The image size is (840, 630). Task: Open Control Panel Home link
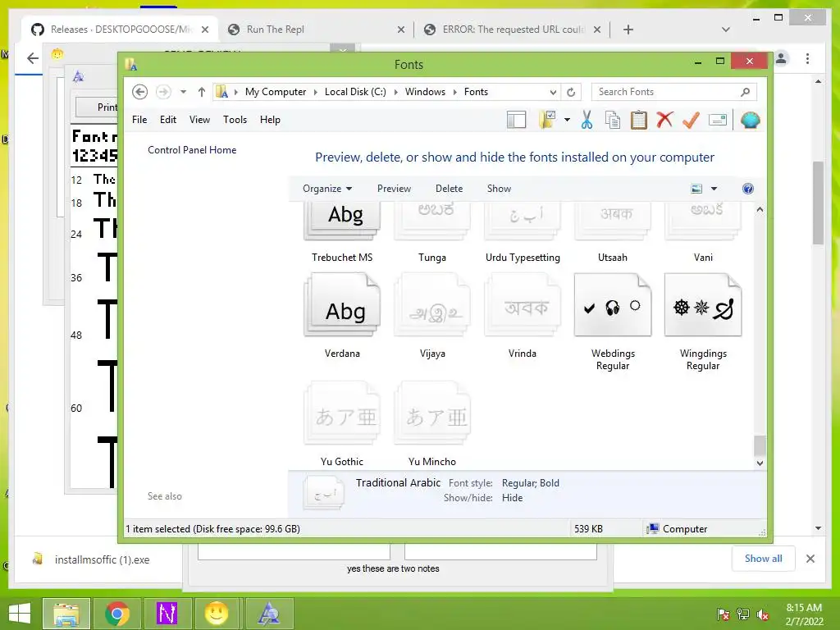(x=192, y=150)
